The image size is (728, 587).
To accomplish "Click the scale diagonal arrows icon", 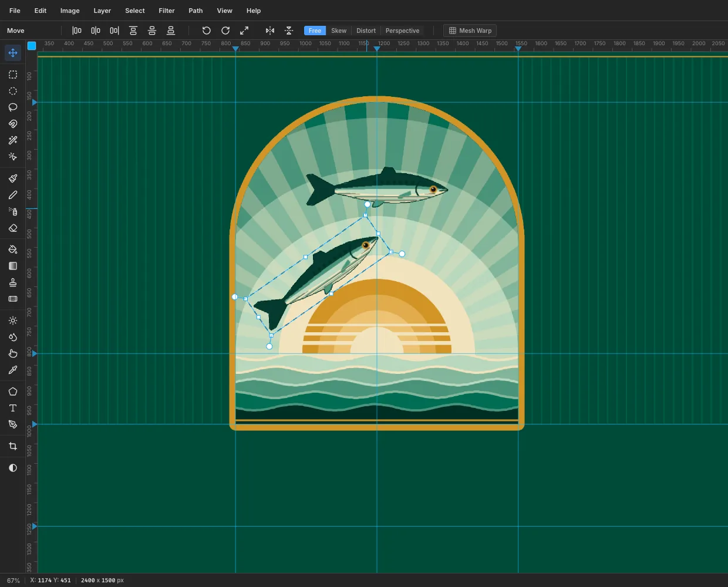I will tap(244, 31).
